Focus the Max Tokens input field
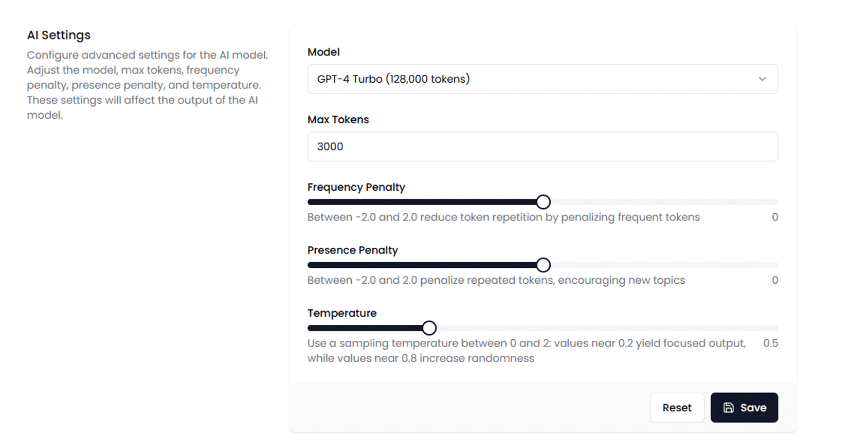Viewport: 868px width, 440px height. 542,146
